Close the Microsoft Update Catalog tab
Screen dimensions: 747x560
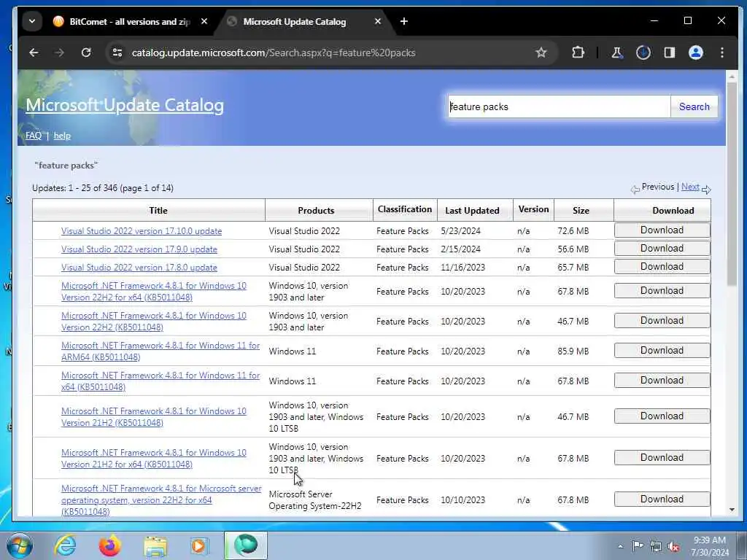(x=377, y=21)
